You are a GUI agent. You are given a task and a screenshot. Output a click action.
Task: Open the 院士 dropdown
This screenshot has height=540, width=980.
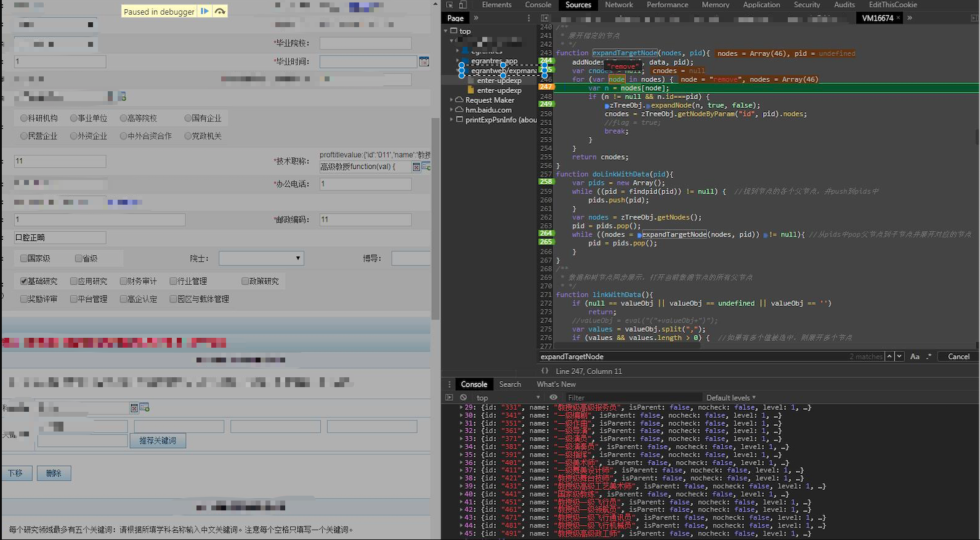click(261, 258)
